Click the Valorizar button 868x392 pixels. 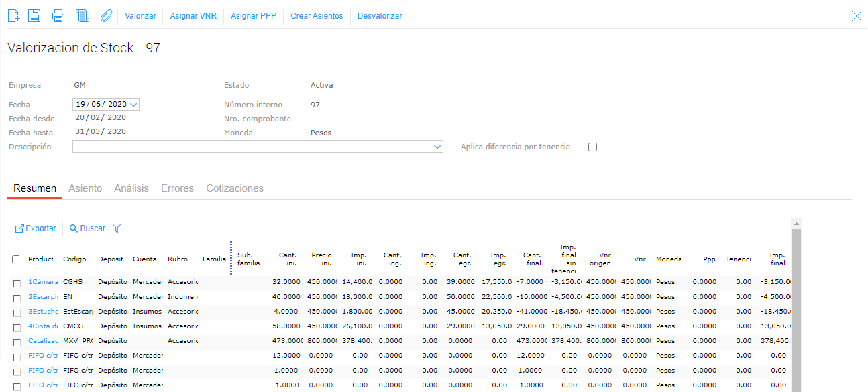[140, 16]
